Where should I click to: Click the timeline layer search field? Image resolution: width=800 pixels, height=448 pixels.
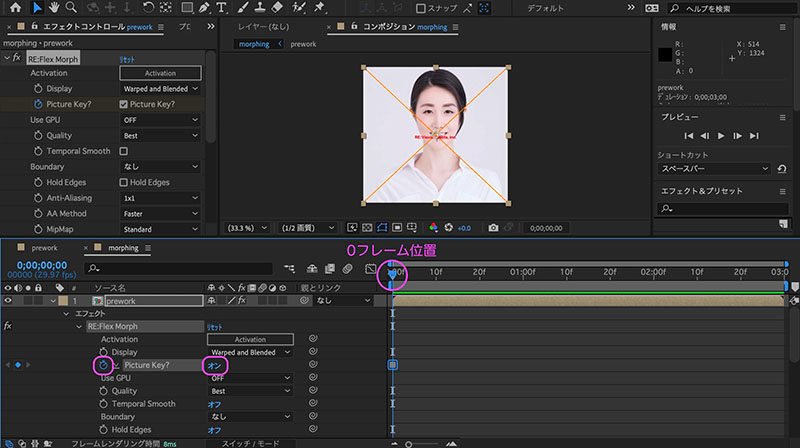(x=179, y=268)
